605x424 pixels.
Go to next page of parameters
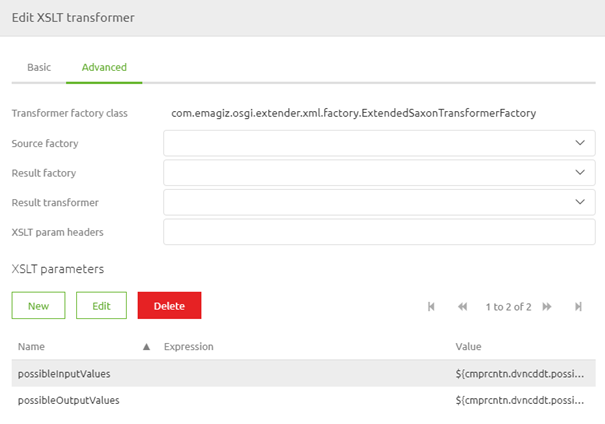coord(547,307)
